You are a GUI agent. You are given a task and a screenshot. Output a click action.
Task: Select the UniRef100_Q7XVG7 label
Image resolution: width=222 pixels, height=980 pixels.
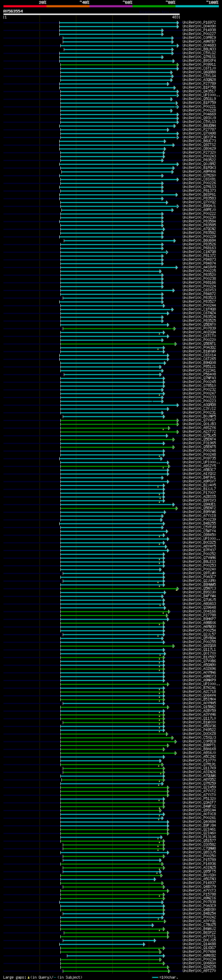[x=199, y=420]
